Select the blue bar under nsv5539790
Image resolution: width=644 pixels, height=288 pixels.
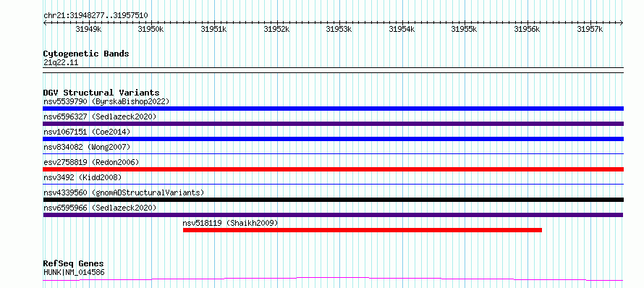click(x=333, y=109)
